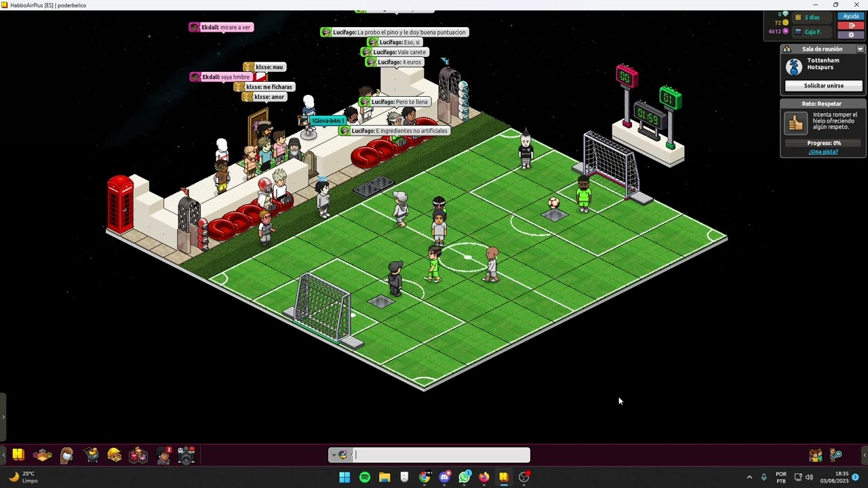Click the Ayuda help button
This screenshot has width=868, height=488.
(x=851, y=16)
